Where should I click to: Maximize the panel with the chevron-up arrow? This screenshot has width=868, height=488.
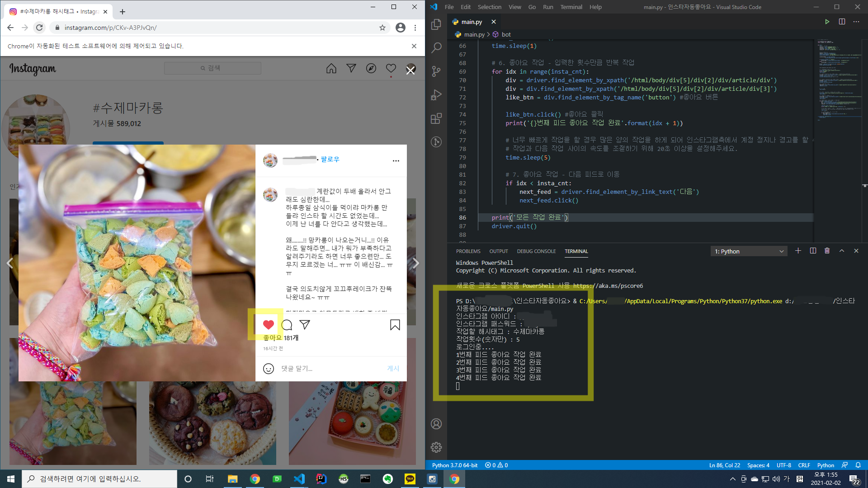tap(841, 251)
